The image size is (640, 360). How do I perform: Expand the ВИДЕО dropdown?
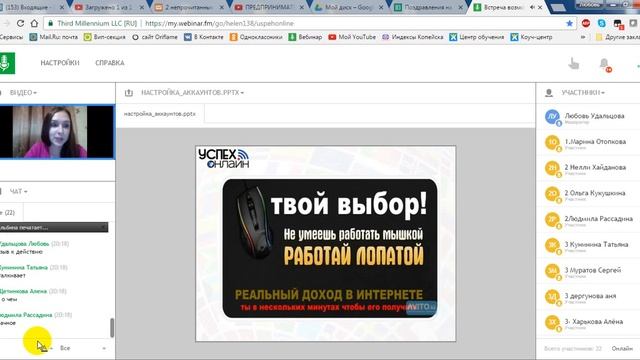23,93
